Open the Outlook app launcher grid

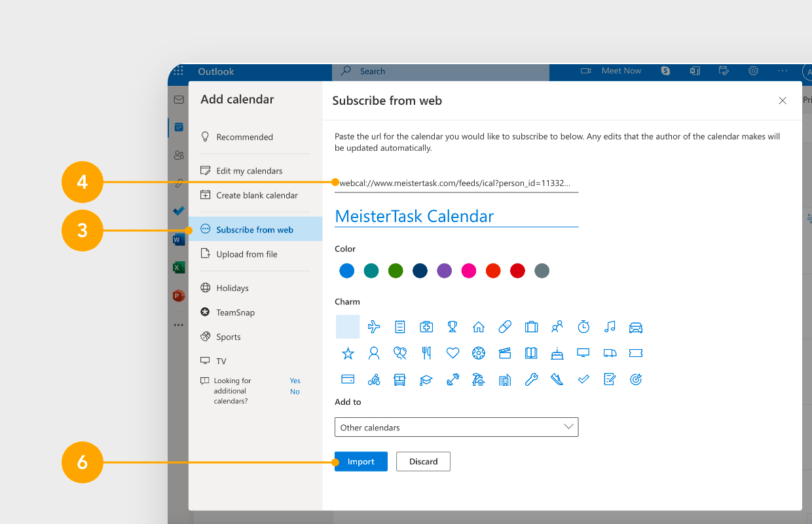pos(178,71)
